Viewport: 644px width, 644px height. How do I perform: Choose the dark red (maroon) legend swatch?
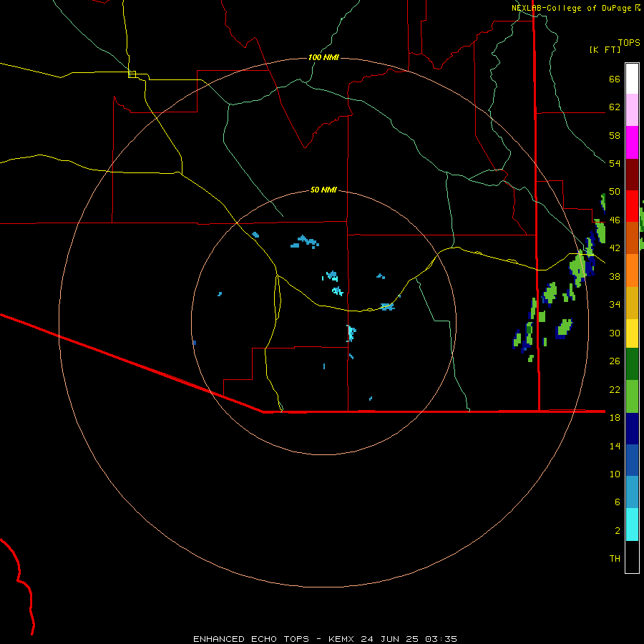tap(632, 175)
